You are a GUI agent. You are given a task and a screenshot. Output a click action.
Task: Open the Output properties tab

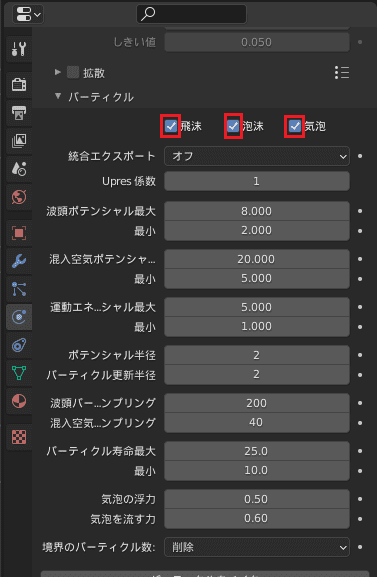click(19, 113)
